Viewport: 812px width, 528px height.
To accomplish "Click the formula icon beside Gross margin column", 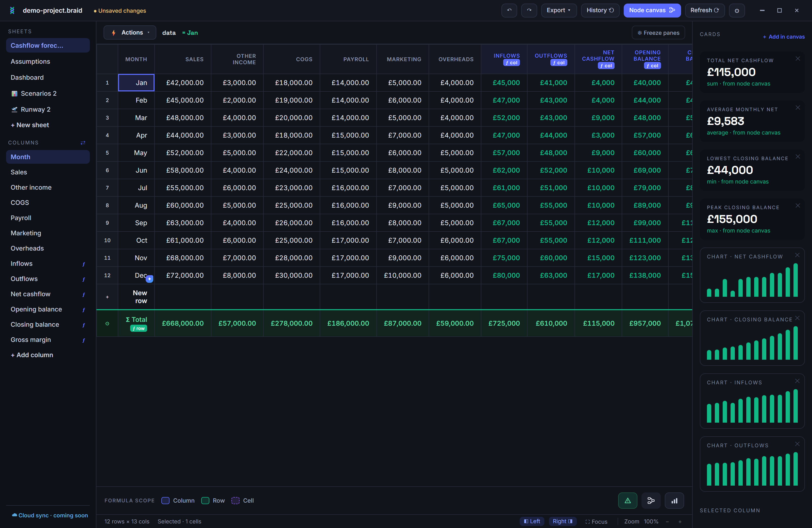I will point(83,340).
